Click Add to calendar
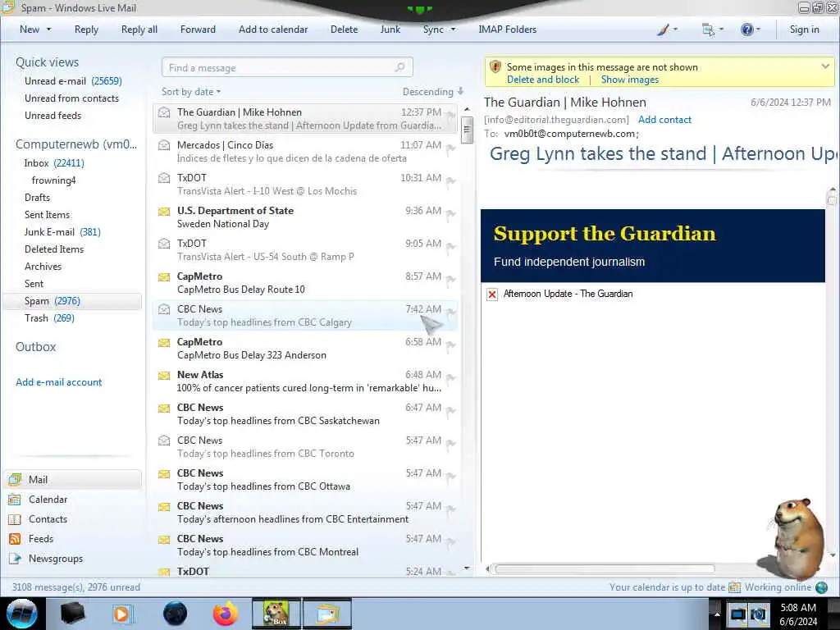 pyautogui.click(x=273, y=30)
